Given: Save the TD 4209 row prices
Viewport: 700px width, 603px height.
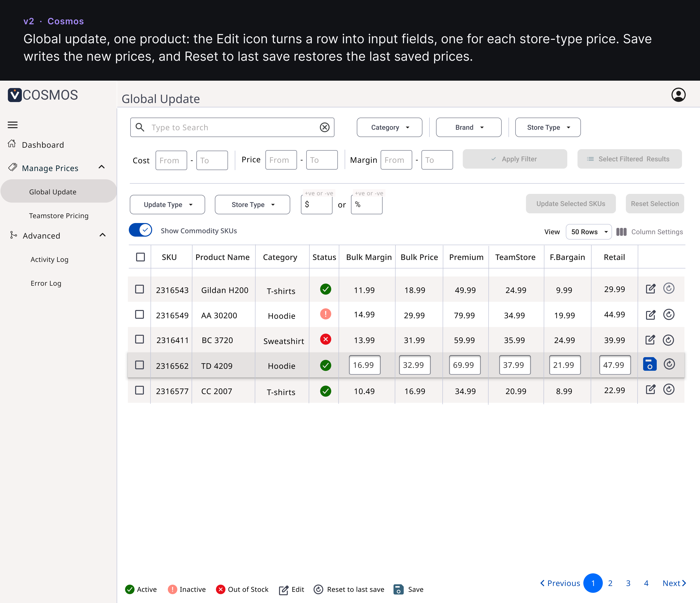Looking at the screenshot, I should pyautogui.click(x=650, y=364).
